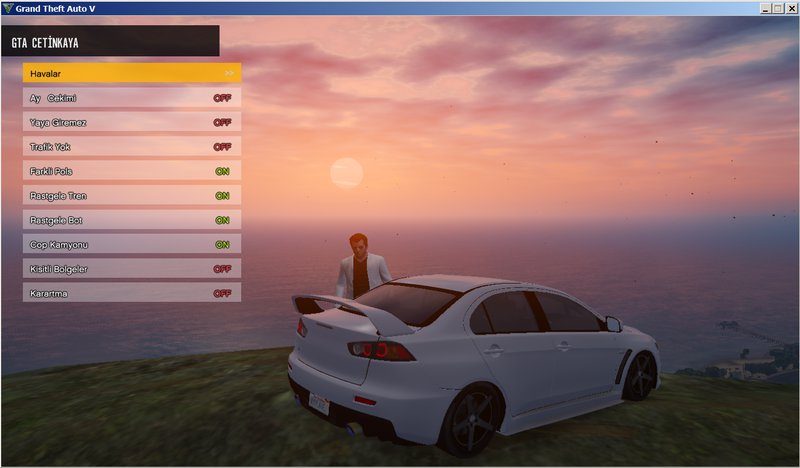Enable Kisitli Bolgeler option
800x468 pixels.
point(132,268)
